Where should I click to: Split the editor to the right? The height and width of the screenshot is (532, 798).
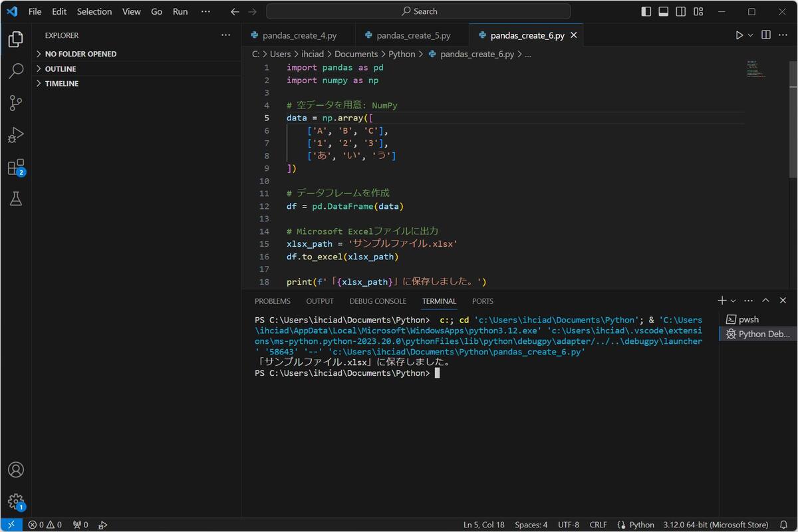(766, 35)
